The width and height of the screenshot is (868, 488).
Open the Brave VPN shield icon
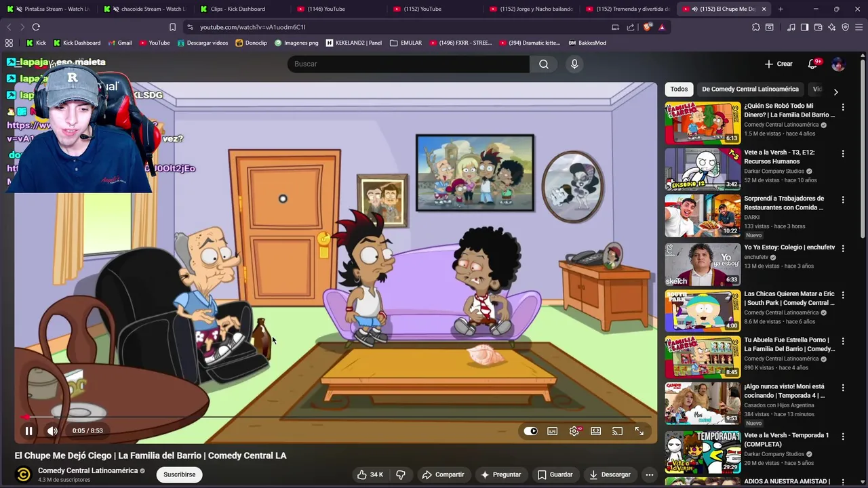pos(846,27)
